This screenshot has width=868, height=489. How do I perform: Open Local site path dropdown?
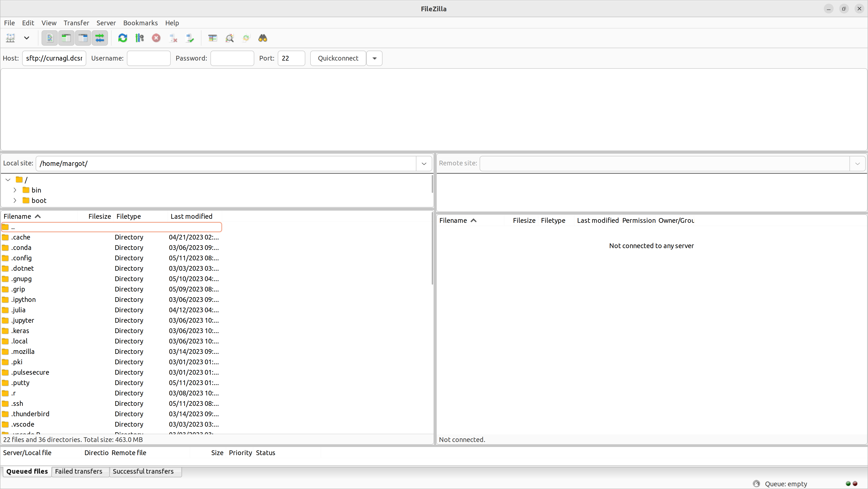pyautogui.click(x=424, y=164)
